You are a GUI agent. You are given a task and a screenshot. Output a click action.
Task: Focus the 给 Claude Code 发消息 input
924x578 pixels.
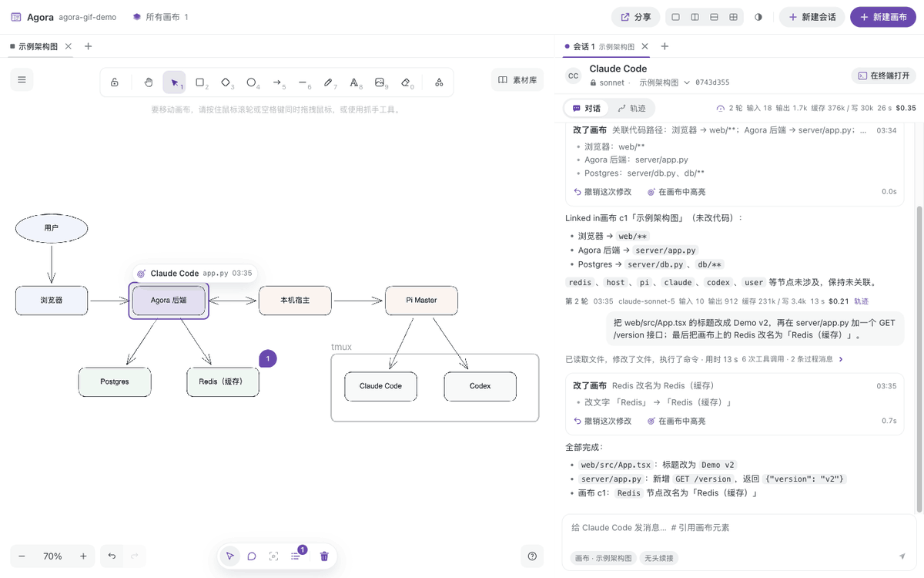[739, 528]
